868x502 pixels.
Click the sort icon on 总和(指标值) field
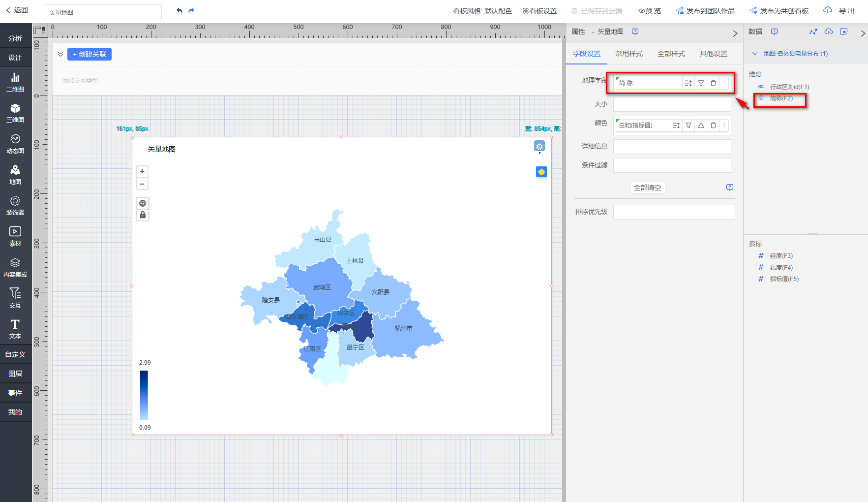point(676,125)
